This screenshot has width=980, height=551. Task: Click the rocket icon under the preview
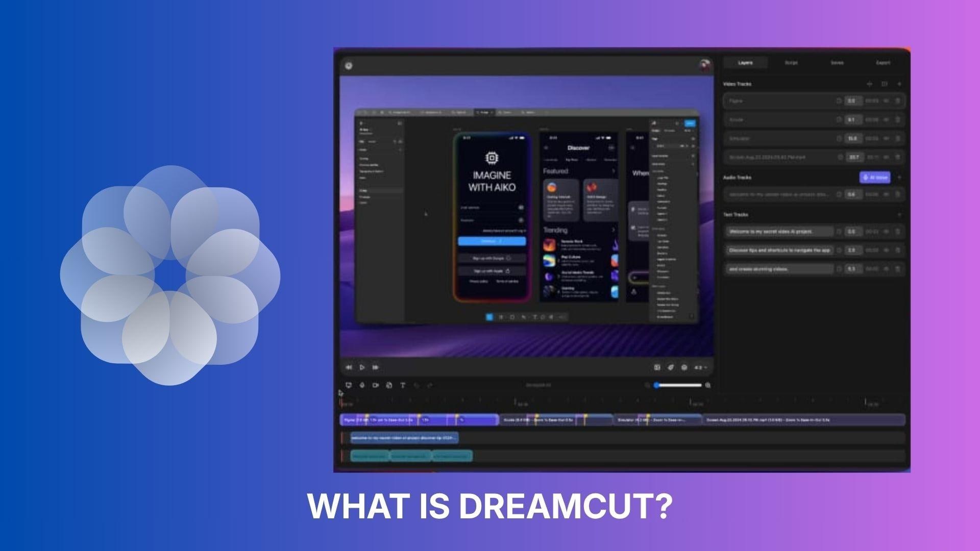(671, 367)
